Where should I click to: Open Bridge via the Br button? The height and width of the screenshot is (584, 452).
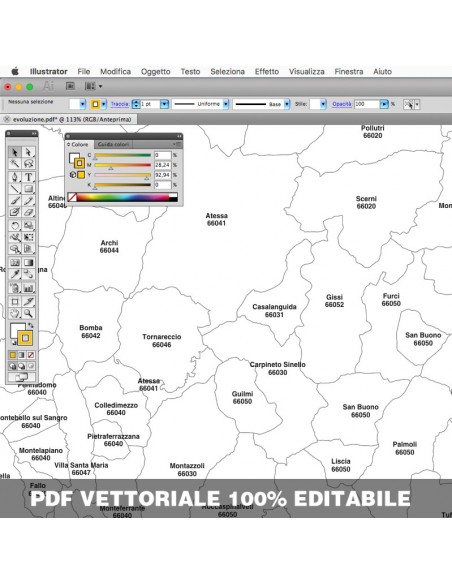coord(70,86)
